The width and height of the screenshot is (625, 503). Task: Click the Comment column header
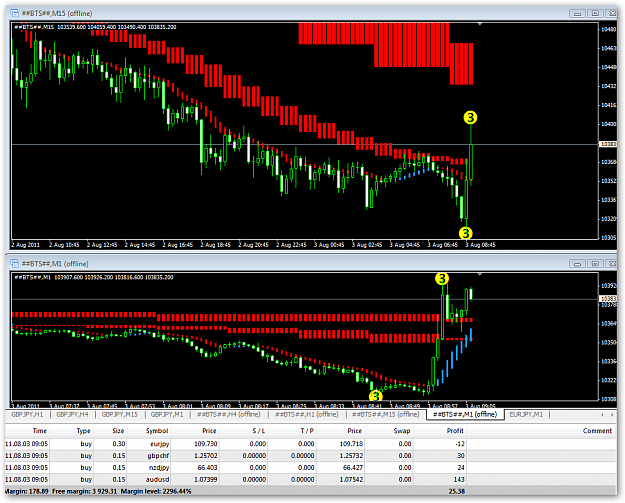tap(597, 431)
